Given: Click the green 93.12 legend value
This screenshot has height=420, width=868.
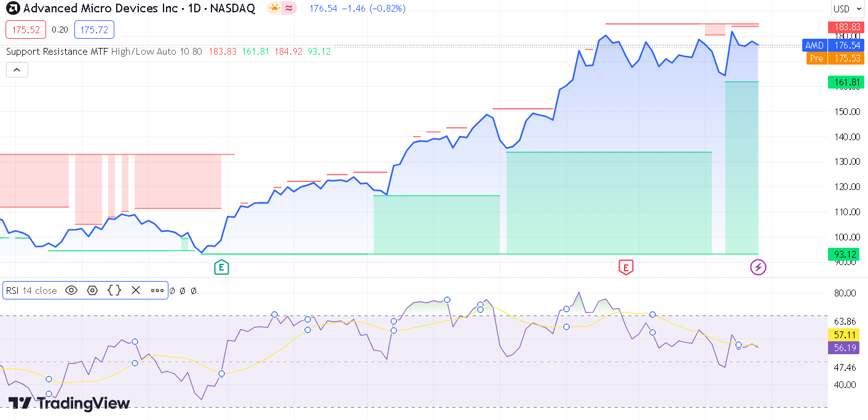Looking at the screenshot, I should click(x=319, y=52).
